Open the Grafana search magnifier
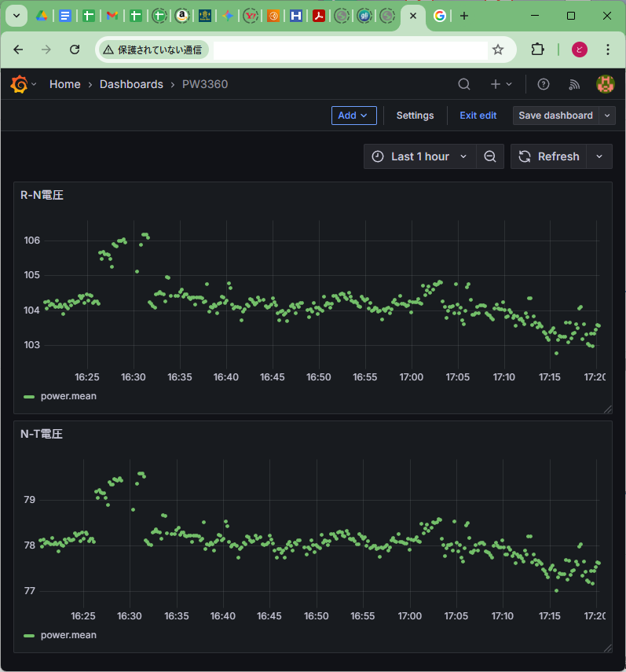This screenshot has width=626, height=672. 464,84
